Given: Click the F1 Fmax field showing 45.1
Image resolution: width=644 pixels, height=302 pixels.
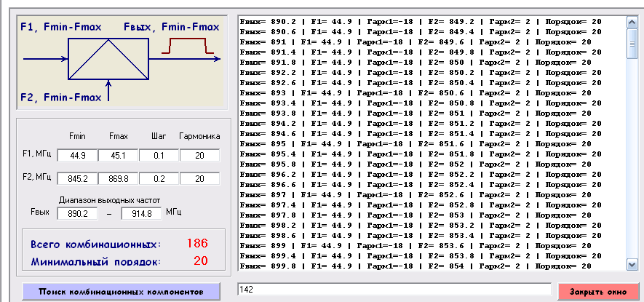Looking at the screenshot, I should [x=119, y=155].
